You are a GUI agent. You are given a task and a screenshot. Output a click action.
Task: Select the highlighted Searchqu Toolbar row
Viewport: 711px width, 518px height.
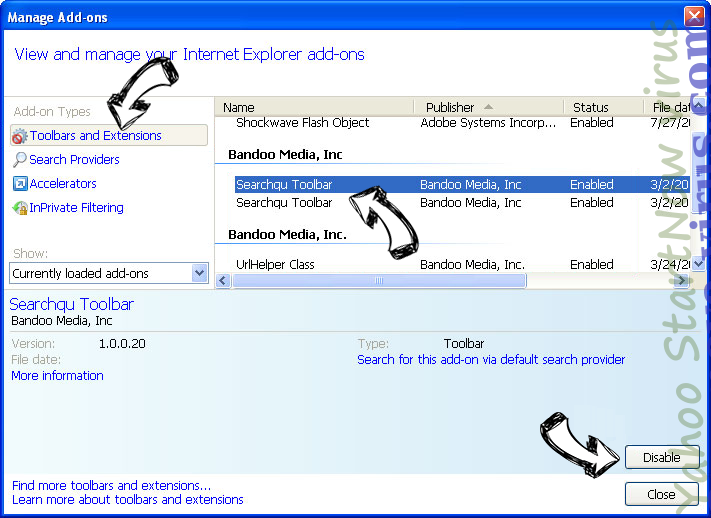coord(463,184)
